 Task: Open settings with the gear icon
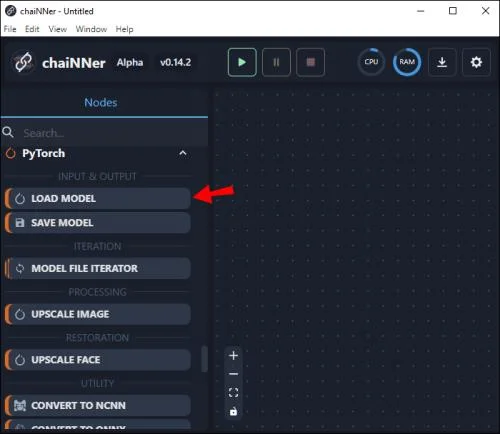tap(476, 62)
